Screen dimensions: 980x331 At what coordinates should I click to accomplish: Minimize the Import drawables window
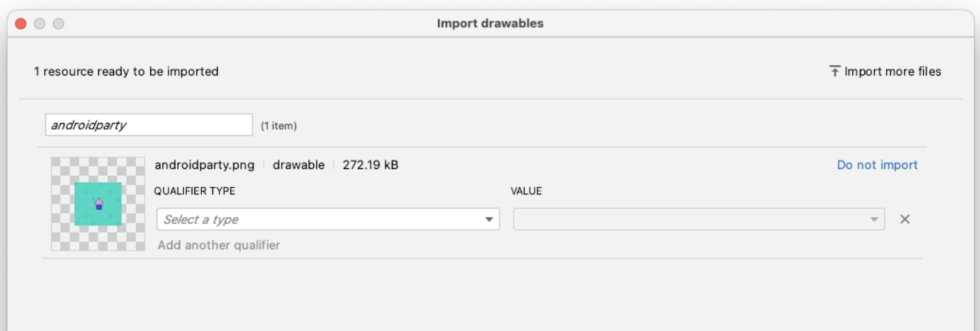(39, 24)
